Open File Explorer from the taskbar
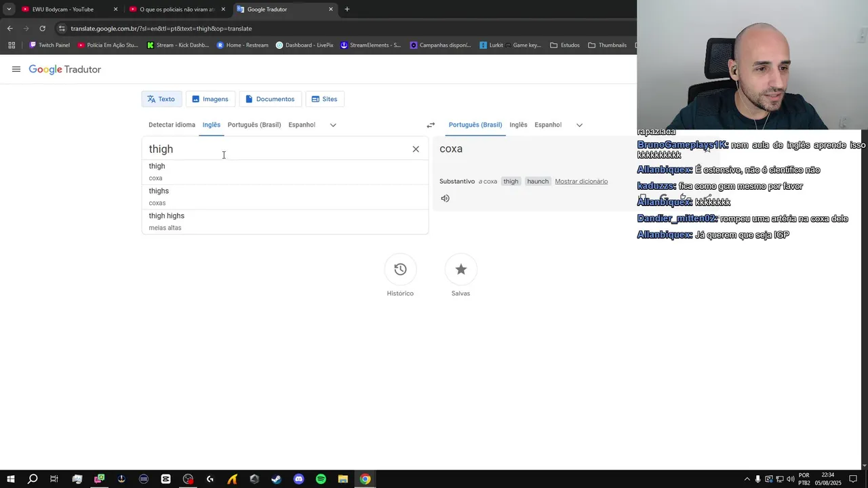This screenshot has height=488, width=868. click(343, 479)
